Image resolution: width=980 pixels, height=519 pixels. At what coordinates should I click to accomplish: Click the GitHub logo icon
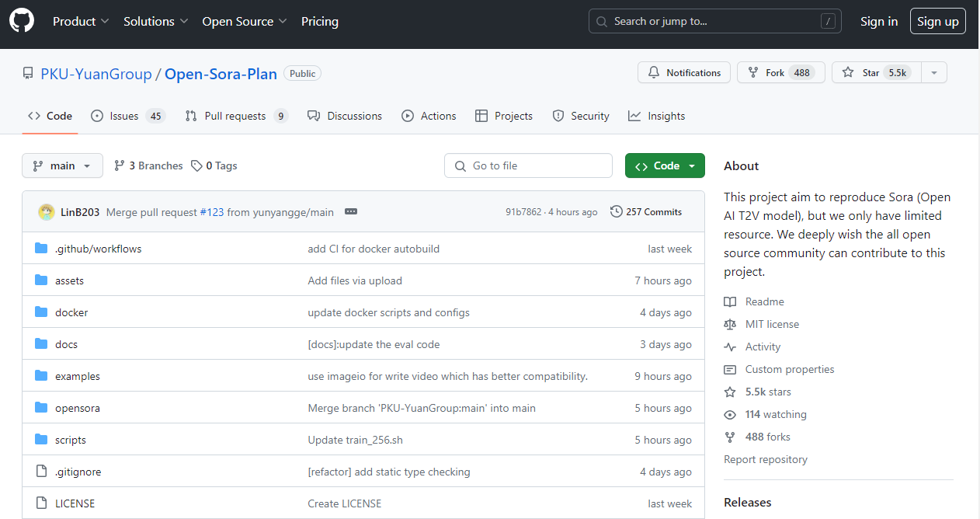click(x=22, y=21)
